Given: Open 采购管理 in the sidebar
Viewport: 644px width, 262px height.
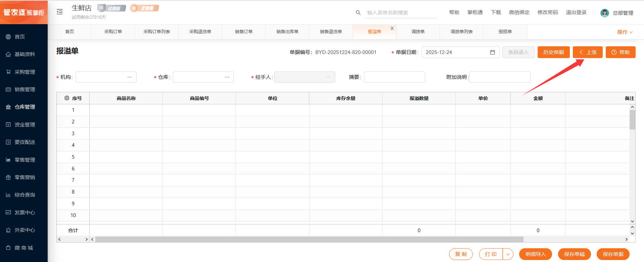Looking at the screenshot, I should [24, 72].
